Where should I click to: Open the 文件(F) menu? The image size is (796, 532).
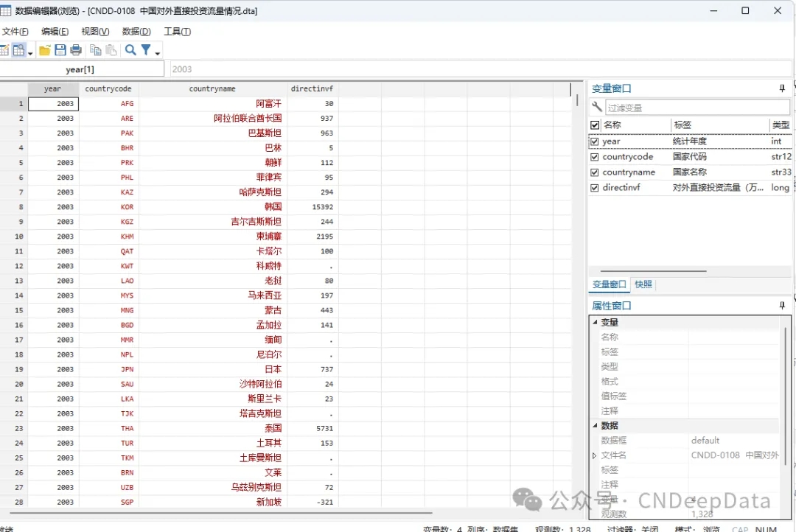15,32
